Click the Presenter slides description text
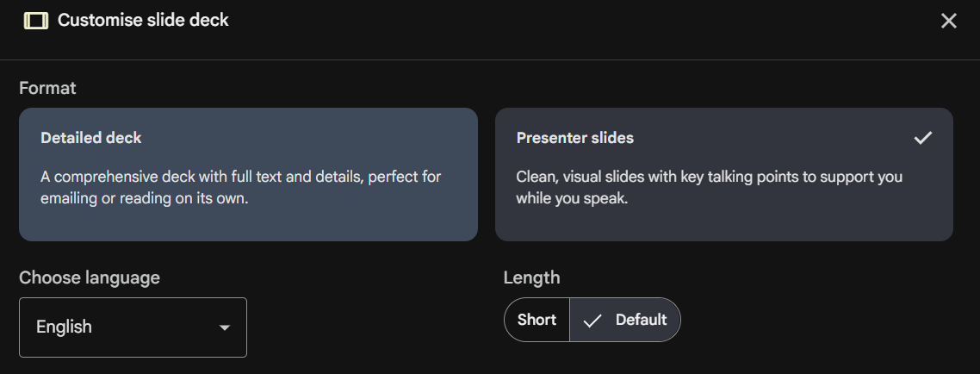Screen dimensions: 980x374 point(710,187)
